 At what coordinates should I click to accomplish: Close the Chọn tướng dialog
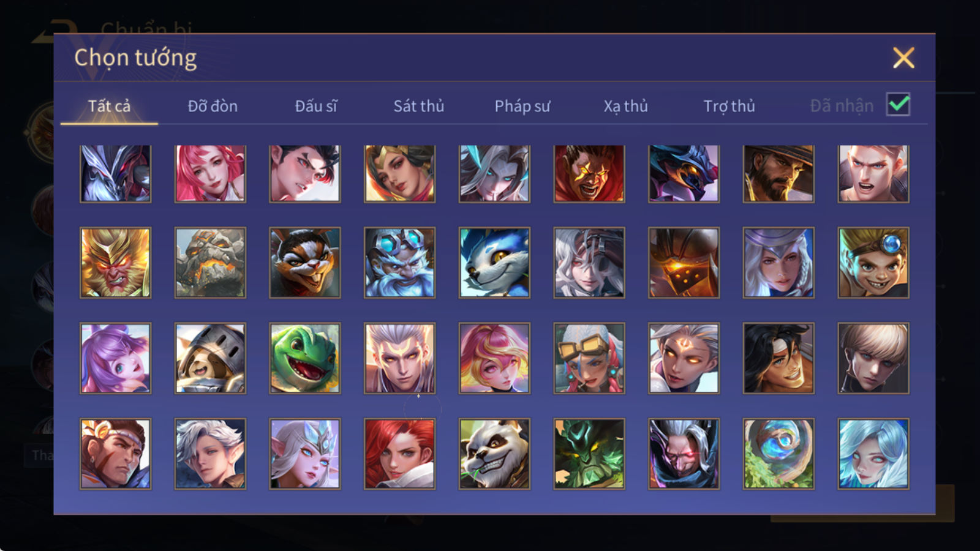point(903,58)
